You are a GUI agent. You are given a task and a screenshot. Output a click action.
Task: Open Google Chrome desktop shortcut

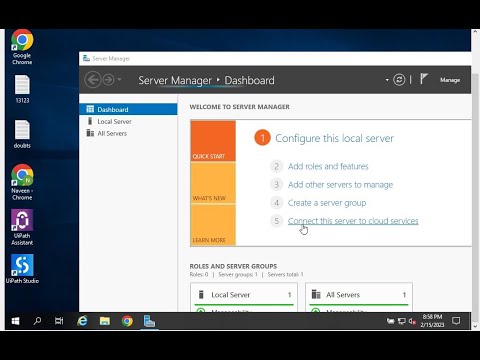tap(22, 47)
